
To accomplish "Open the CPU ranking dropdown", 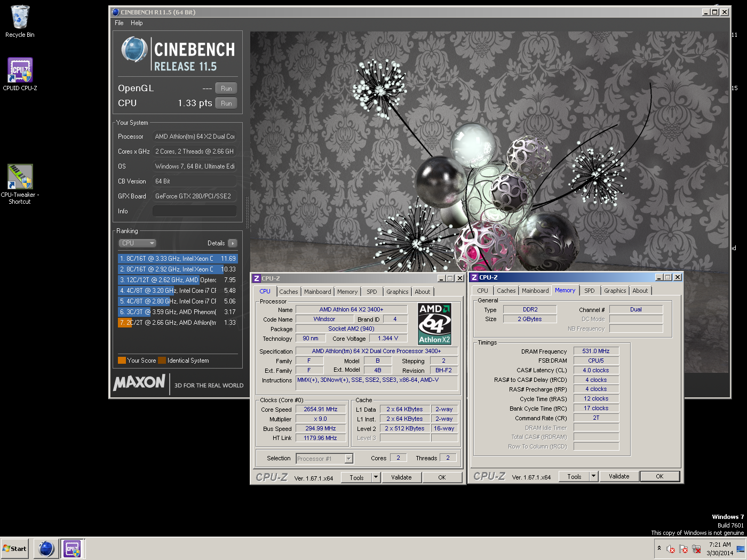I will pyautogui.click(x=137, y=243).
